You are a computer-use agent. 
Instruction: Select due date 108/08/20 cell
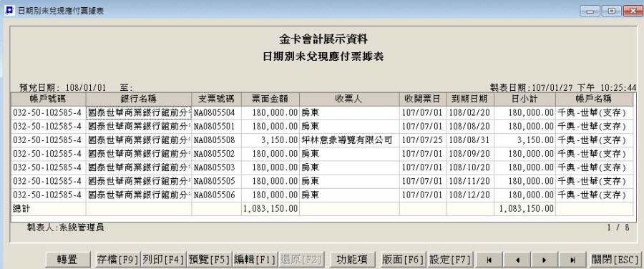(x=470, y=127)
